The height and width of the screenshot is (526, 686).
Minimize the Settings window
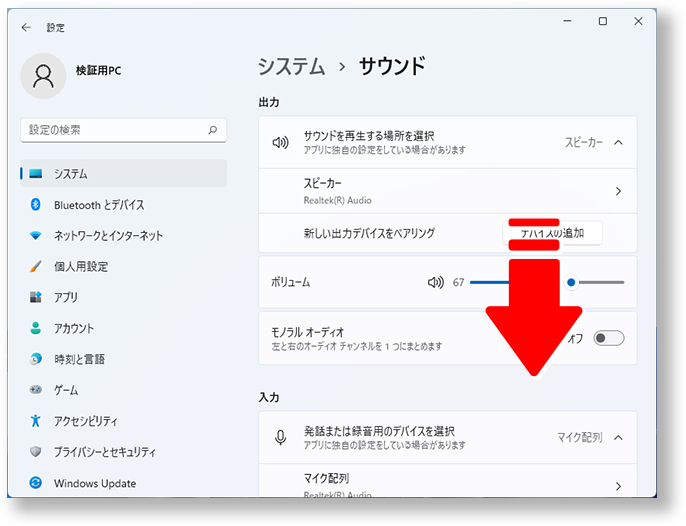567,21
